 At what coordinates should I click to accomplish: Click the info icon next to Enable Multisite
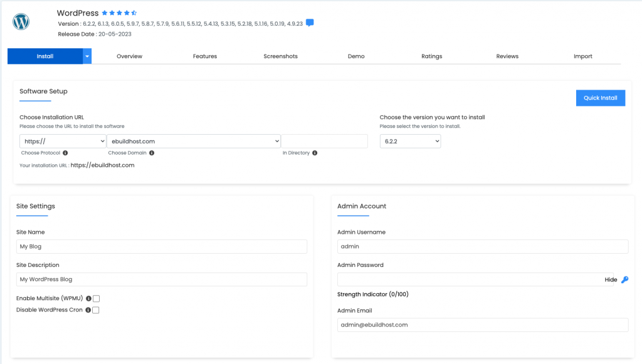coord(88,299)
